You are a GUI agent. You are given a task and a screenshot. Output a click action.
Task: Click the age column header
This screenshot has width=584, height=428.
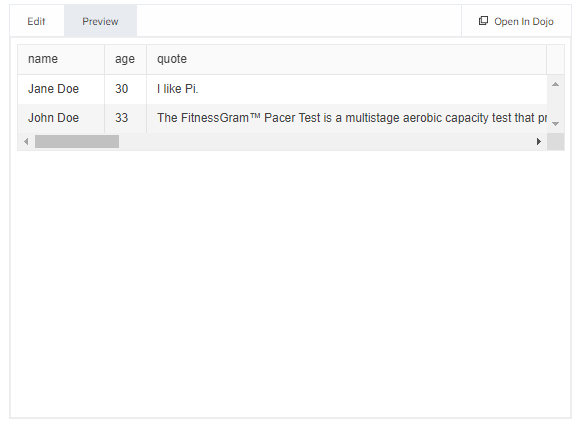pos(126,59)
